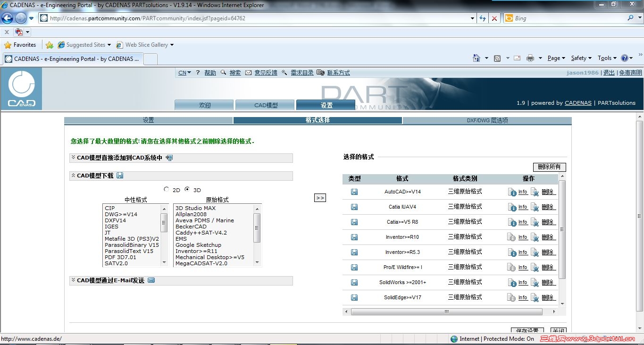Click the envelope icon beside the E-Mail发送 heading
This screenshot has width=644, height=345.
click(151, 280)
